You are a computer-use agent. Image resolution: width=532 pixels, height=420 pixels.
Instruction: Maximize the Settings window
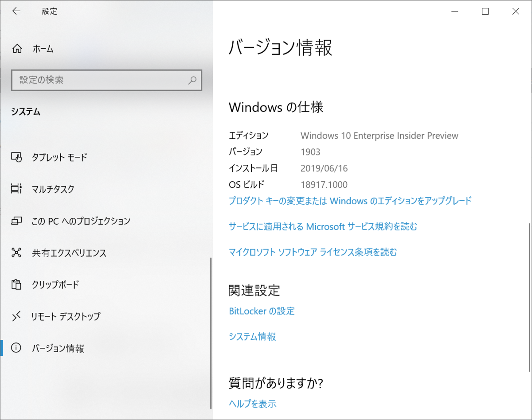click(x=485, y=12)
